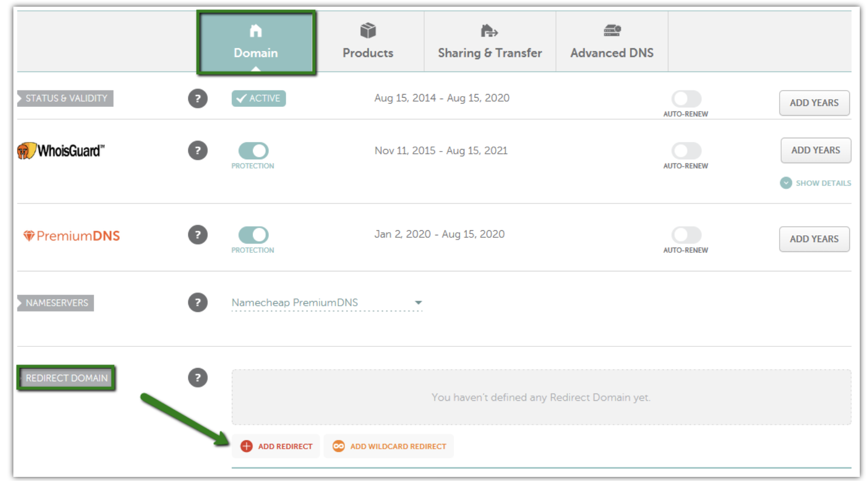Turn on WhoisGuard auto-renew

pyautogui.click(x=686, y=151)
